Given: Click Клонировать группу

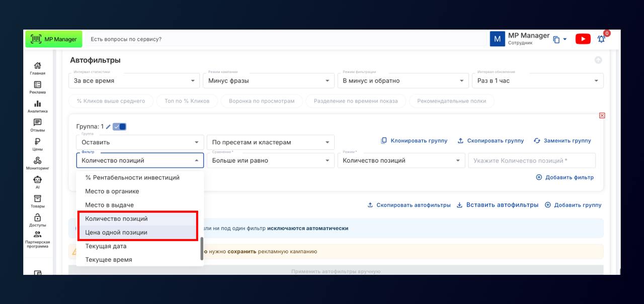Looking at the screenshot, I should 414,141.
